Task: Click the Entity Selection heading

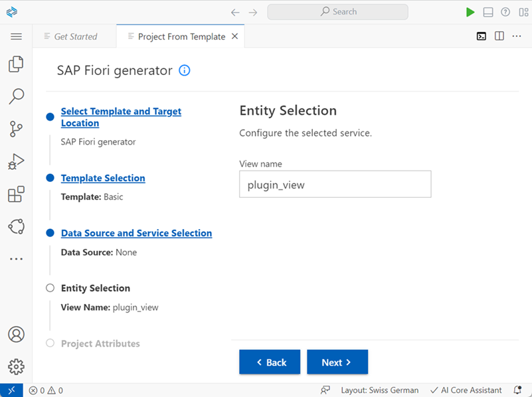Action: click(x=288, y=110)
